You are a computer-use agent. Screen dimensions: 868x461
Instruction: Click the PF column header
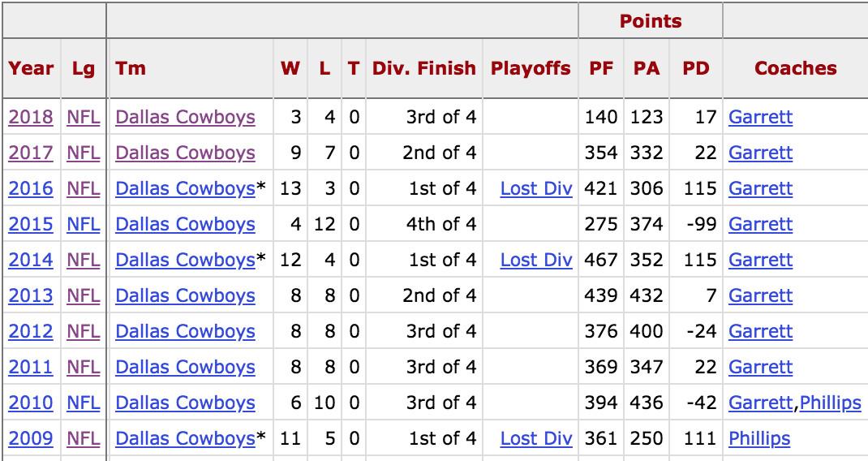point(601,68)
